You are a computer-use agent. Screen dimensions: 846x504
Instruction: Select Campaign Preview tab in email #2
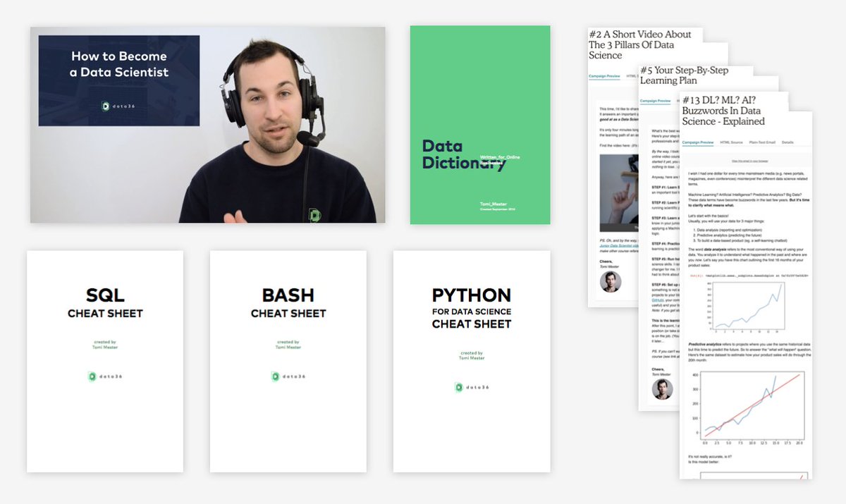605,75
